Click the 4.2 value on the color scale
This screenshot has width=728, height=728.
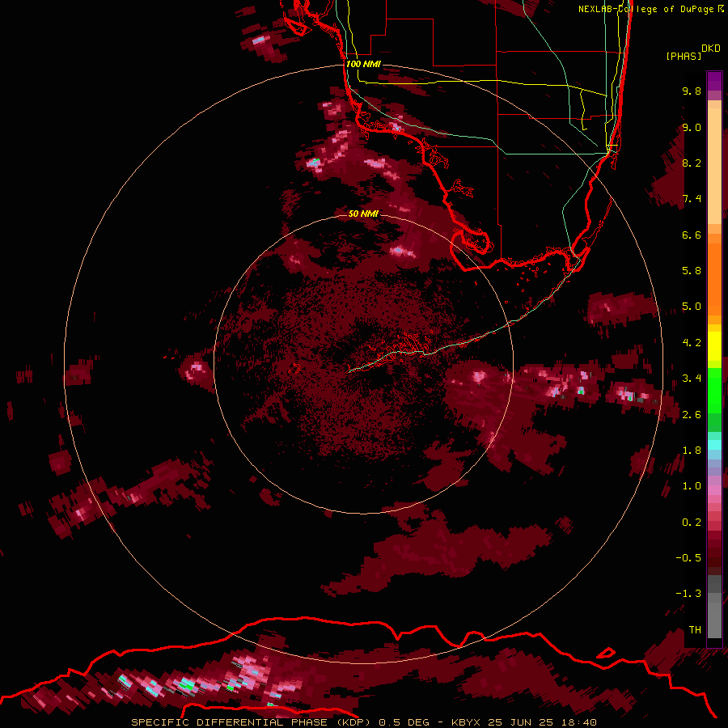click(692, 343)
